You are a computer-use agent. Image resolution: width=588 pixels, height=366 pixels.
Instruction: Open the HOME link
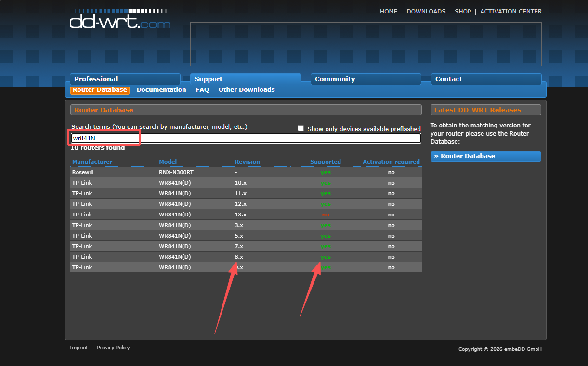(x=389, y=12)
